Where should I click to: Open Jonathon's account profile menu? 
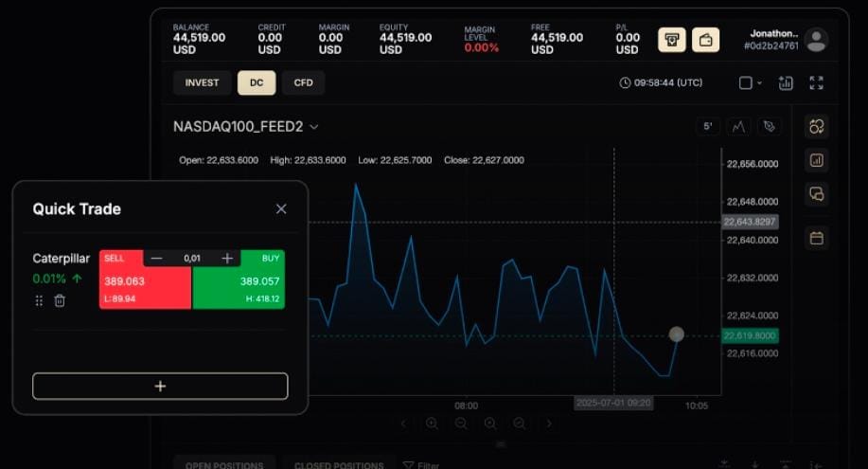[815, 40]
